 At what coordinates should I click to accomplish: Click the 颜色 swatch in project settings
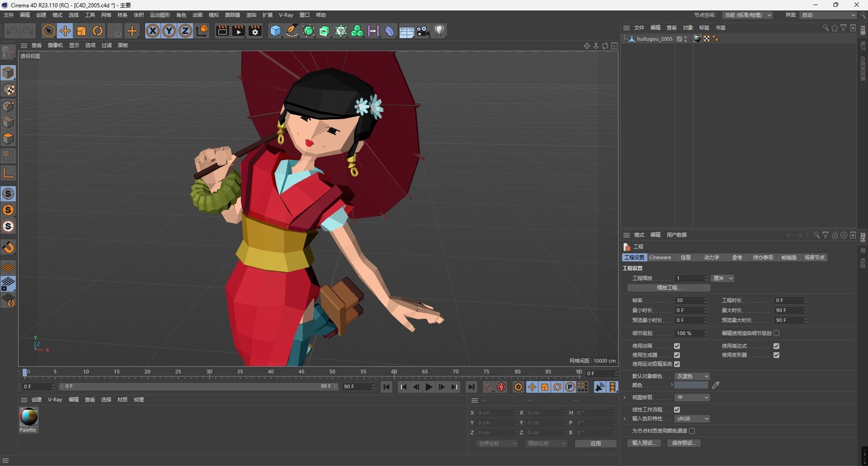point(691,385)
